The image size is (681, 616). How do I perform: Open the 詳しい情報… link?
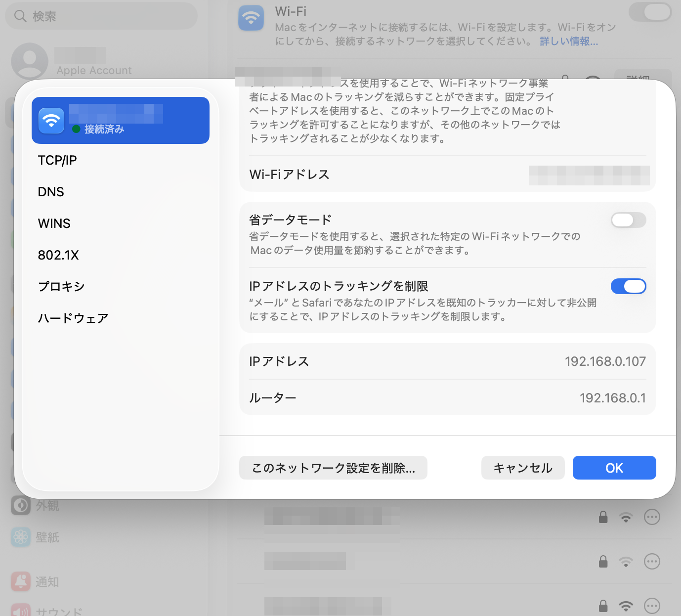[569, 42]
